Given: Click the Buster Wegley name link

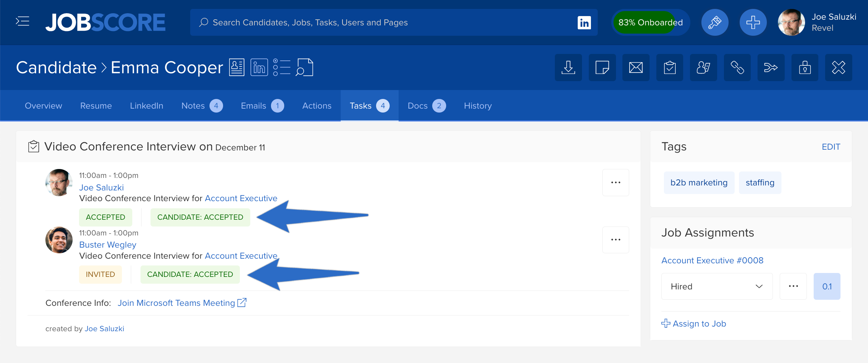Looking at the screenshot, I should click(x=108, y=245).
